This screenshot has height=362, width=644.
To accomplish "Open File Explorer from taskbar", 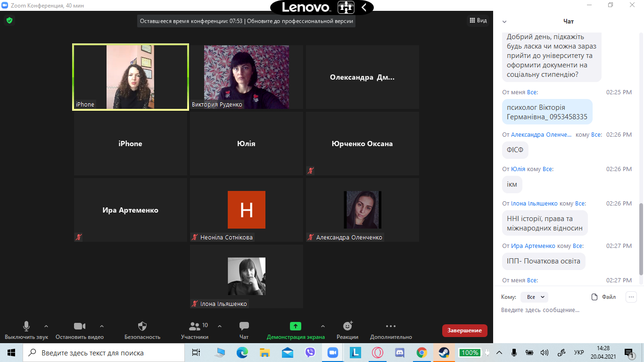I will pos(265,353).
